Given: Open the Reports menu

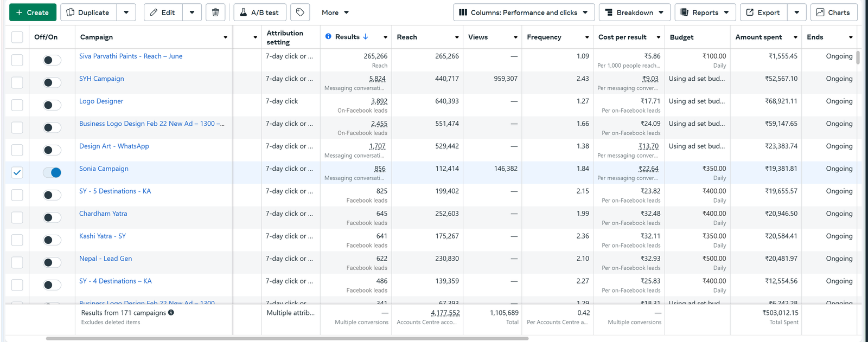Looking at the screenshot, I should tap(705, 12).
